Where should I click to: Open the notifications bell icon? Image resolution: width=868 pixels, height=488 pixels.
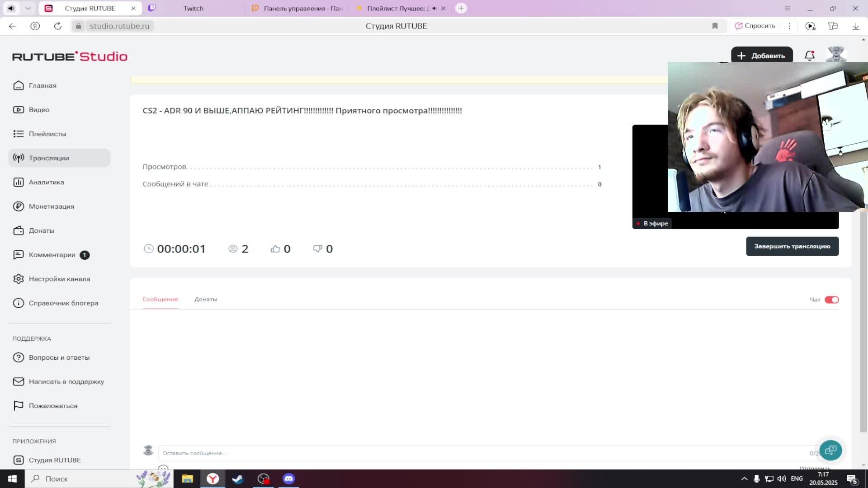[809, 56]
